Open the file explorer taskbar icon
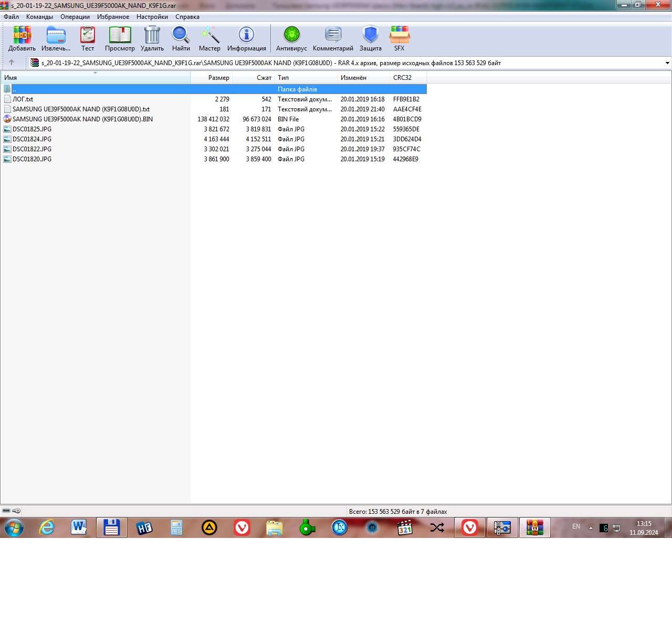The height and width of the screenshot is (642, 672). pos(275,527)
